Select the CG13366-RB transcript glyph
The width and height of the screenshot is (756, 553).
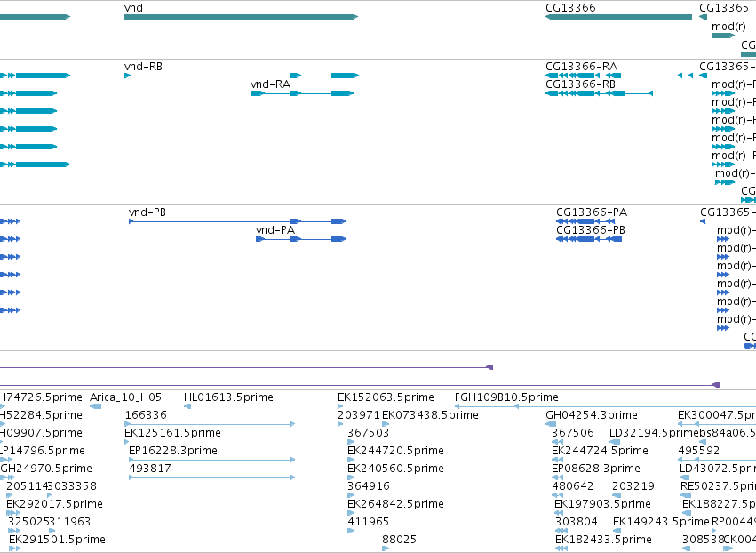(x=600, y=93)
